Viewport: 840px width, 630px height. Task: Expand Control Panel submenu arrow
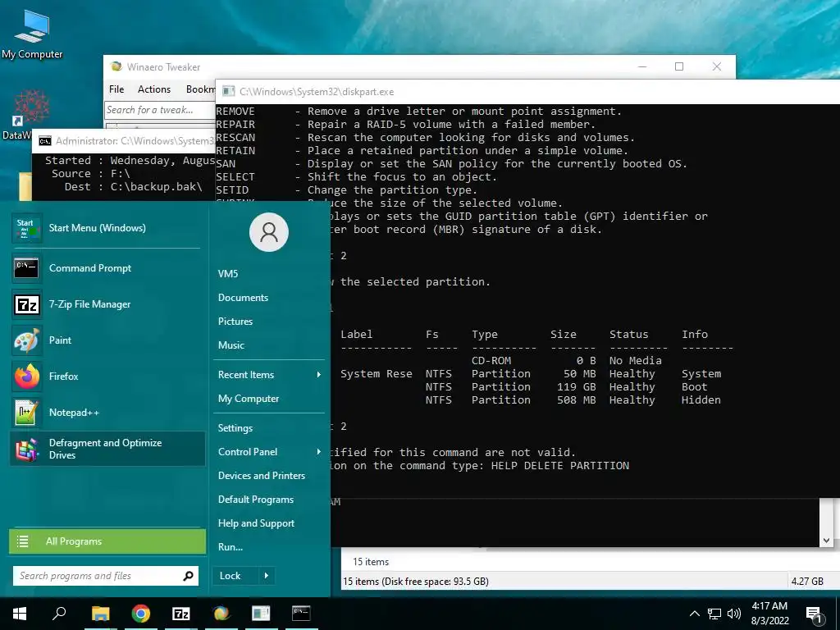click(319, 452)
